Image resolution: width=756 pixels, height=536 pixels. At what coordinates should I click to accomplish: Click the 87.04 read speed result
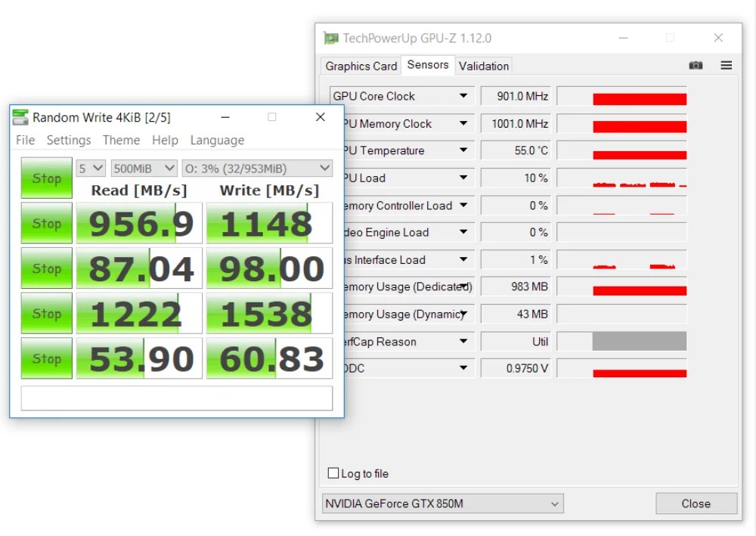pyautogui.click(x=139, y=268)
